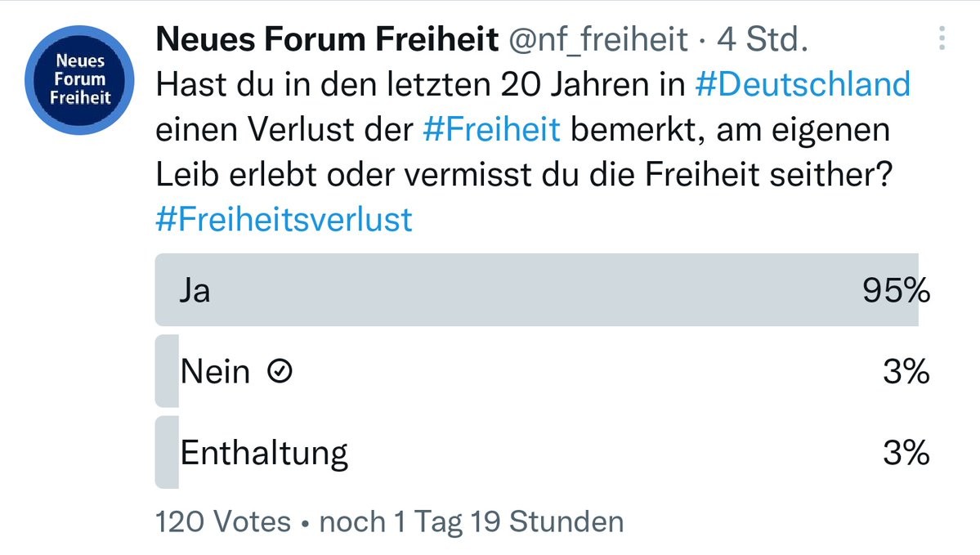980x555 pixels.
Task: Open the Neues Forum Freiheit display name
Action: [x=326, y=38]
